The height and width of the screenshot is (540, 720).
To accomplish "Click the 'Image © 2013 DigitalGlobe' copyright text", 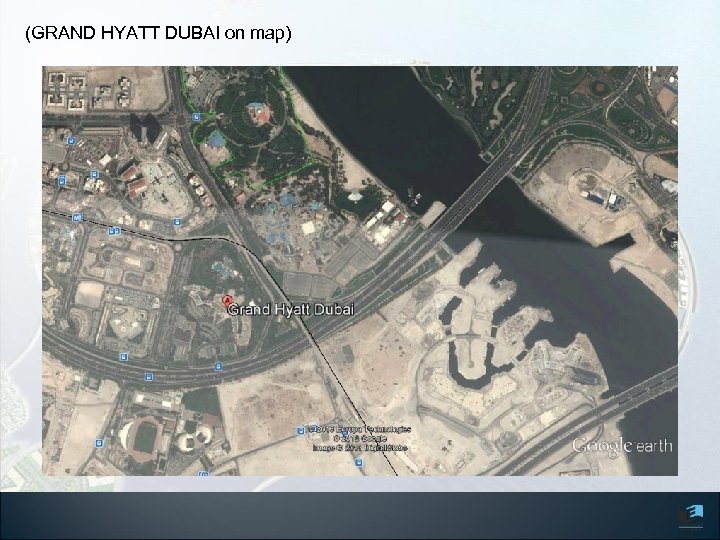I will (360, 448).
